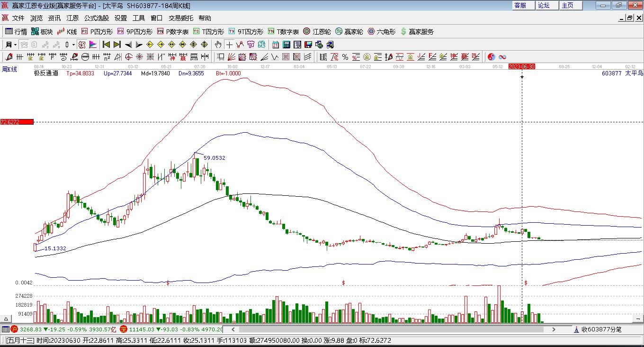Open the 行情 market quotes view
The width and height of the screenshot is (644, 347).
16,32
